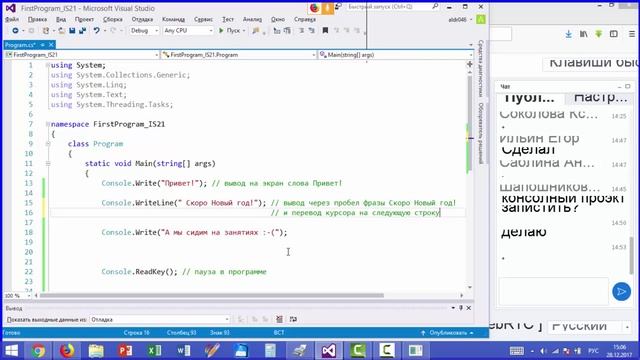Open the Отладка menu
The height and width of the screenshot is (360, 640).
(142, 20)
